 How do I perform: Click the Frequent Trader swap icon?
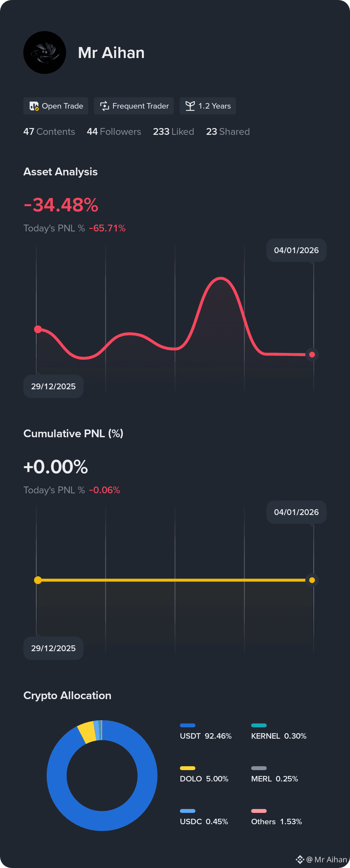pyautogui.click(x=105, y=106)
